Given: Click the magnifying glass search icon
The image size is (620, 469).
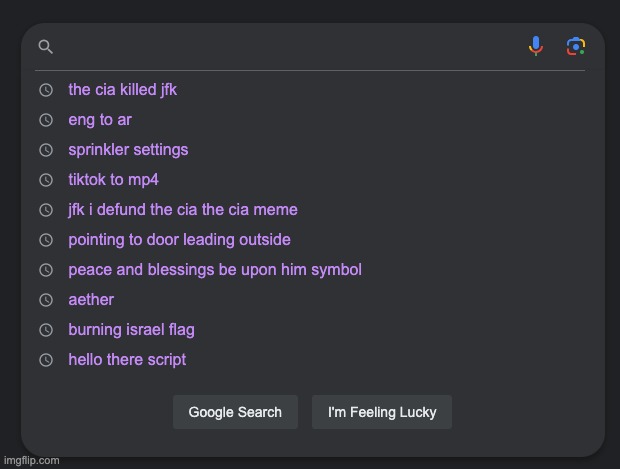Looking at the screenshot, I should [45, 47].
